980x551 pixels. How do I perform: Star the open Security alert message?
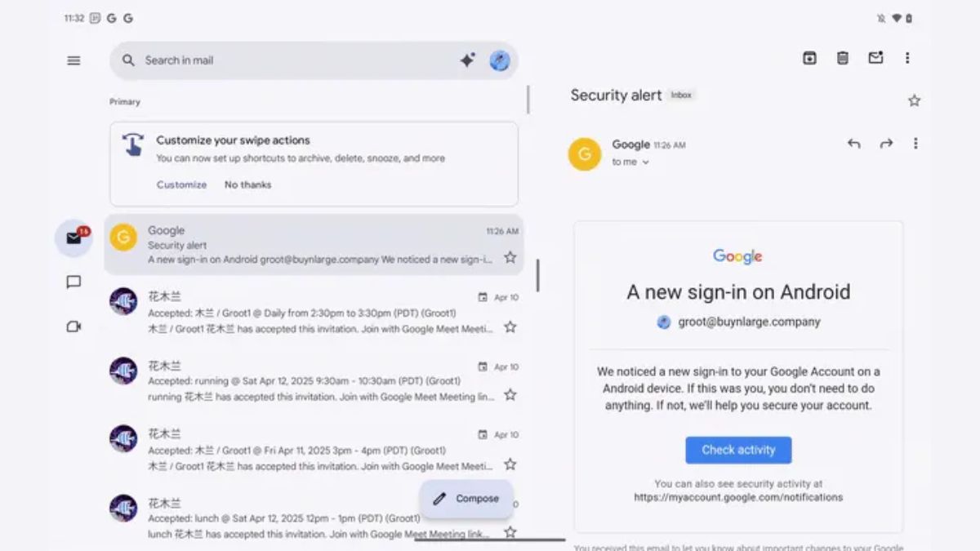point(915,100)
